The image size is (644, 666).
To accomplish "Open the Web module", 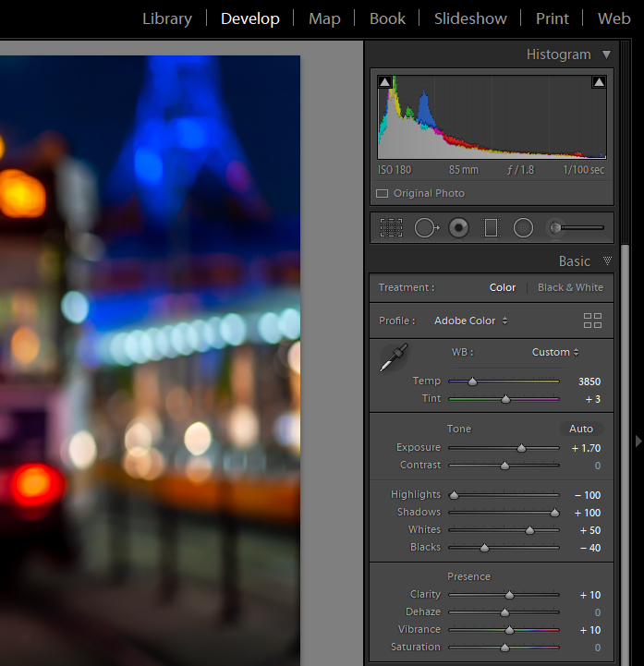I will pos(614,18).
